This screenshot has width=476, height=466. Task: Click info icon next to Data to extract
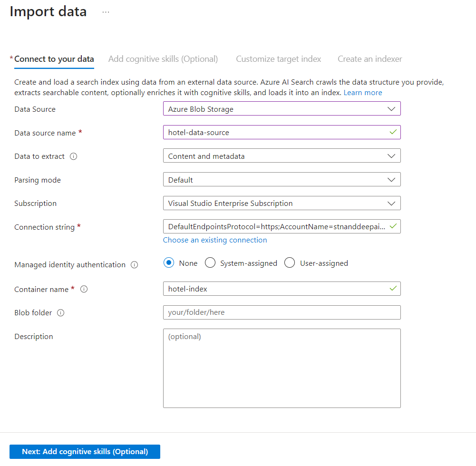pyautogui.click(x=73, y=156)
